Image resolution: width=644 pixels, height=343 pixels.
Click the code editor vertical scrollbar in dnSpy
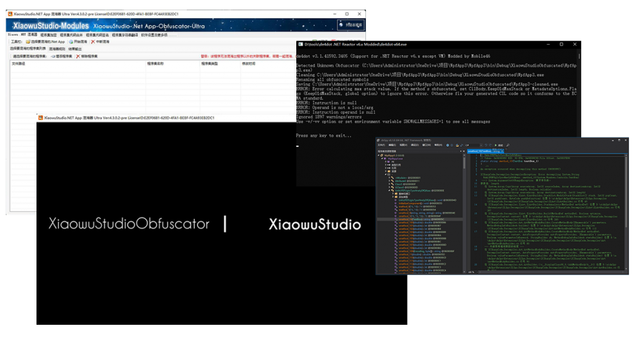[626, 214]
